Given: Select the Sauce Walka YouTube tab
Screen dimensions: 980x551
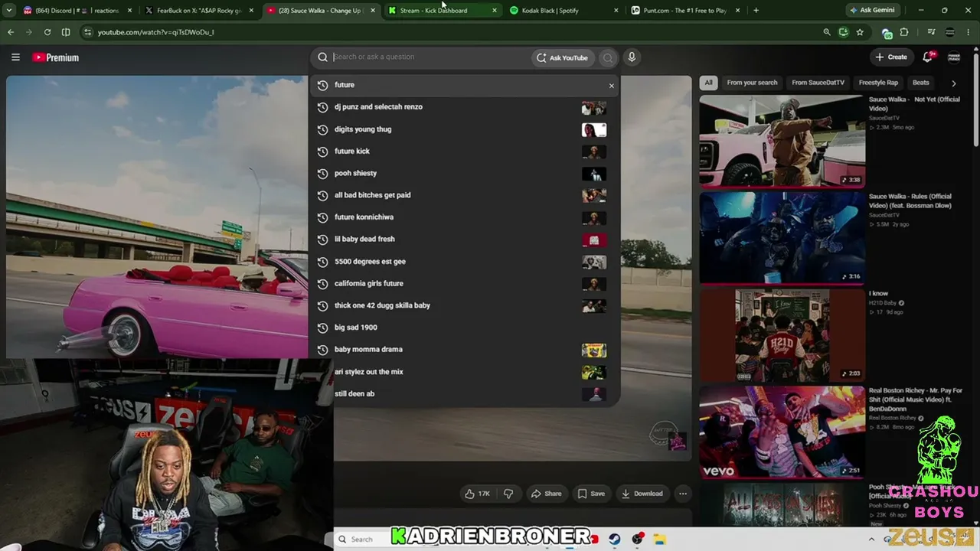Looking at the screenshot, I should click(x=322, y=11).
